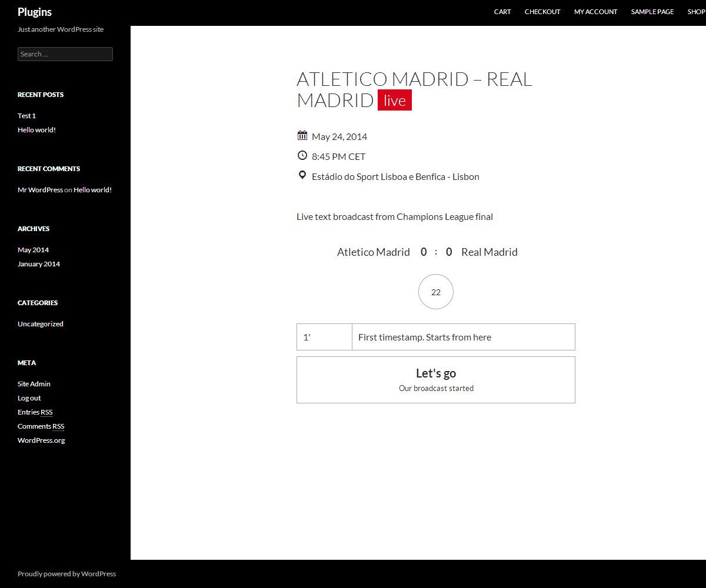
Task: Click the Live text broadcast description
Action: 395,216
